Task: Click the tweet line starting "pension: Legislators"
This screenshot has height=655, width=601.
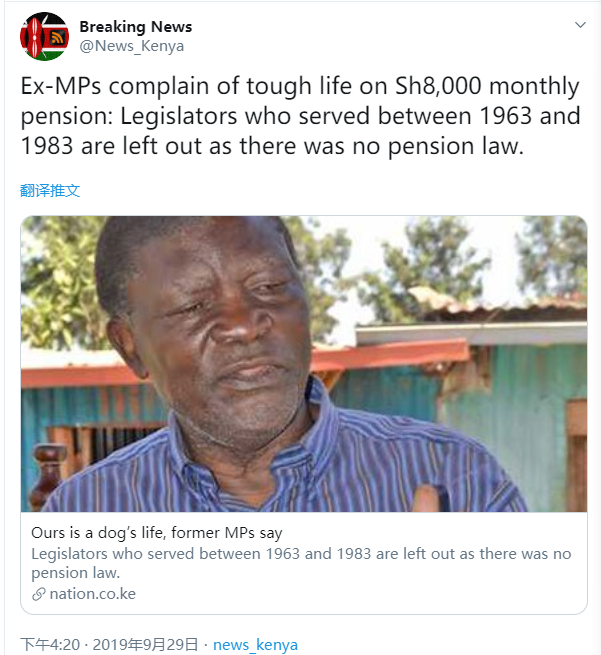Action: tap(300, 116)
